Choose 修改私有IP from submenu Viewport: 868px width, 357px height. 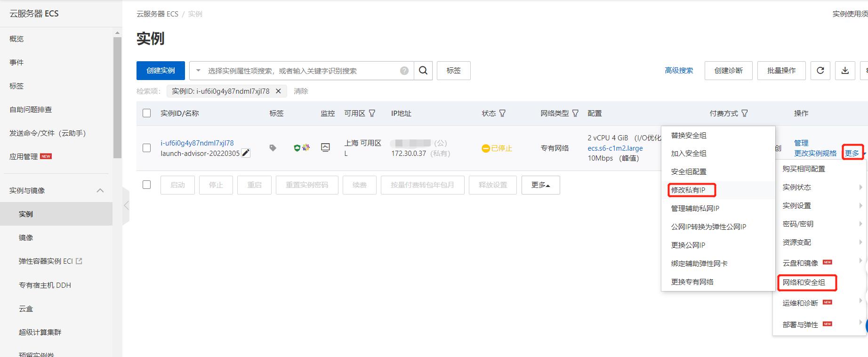pos(688,190)
